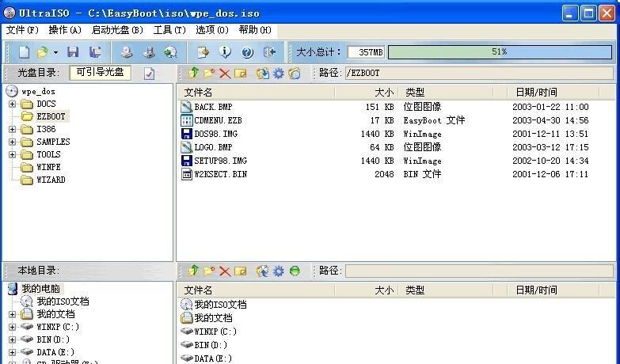Sort by the 类型 column in the local pane
This screenshot has height=364, width=620.
(x=446, y=290)
